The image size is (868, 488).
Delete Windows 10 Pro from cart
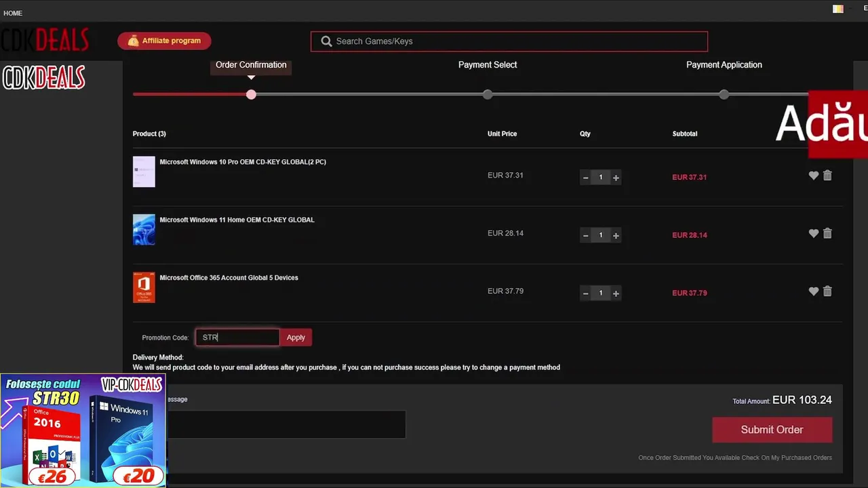click(827, 176)
